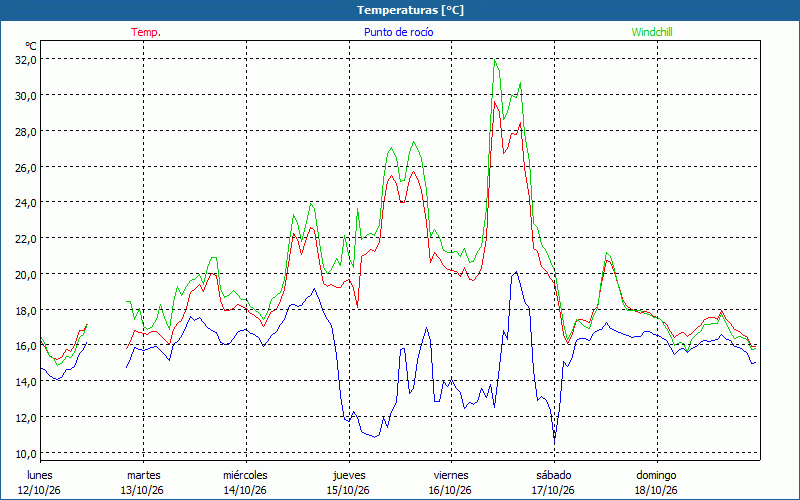Click the Temperaturas [°C] title bar
The image size is (800, 500).
[400, 10]
